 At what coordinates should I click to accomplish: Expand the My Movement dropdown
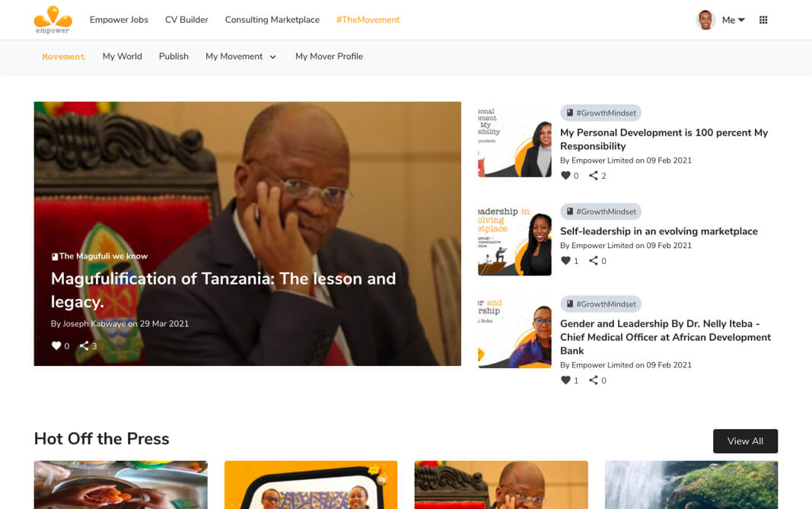(x=240, y=56)
